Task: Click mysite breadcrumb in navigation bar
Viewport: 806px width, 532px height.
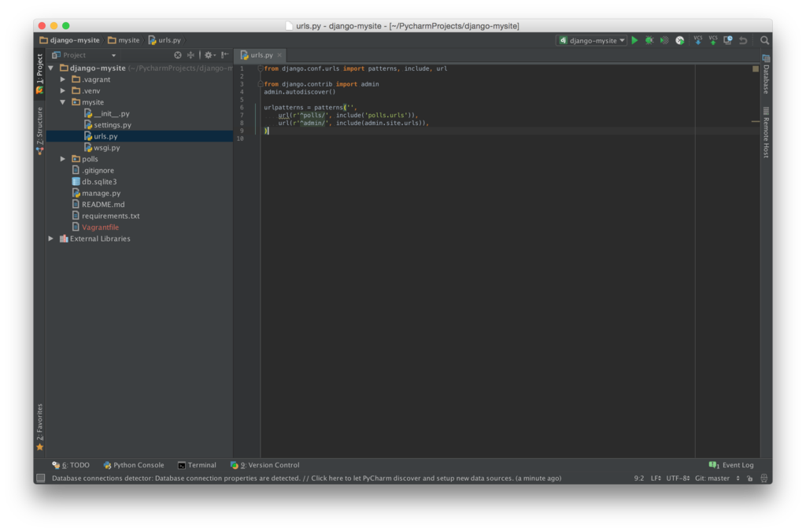Action: click(x=124, y=40)
